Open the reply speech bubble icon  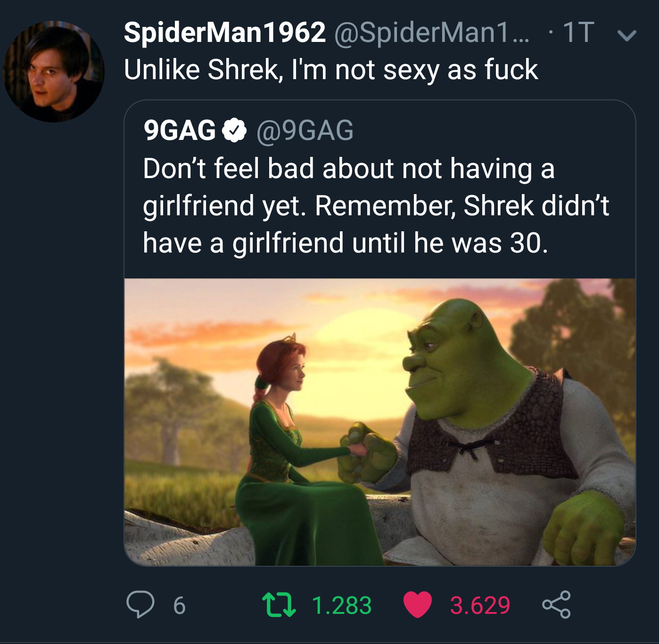(140, 604)
